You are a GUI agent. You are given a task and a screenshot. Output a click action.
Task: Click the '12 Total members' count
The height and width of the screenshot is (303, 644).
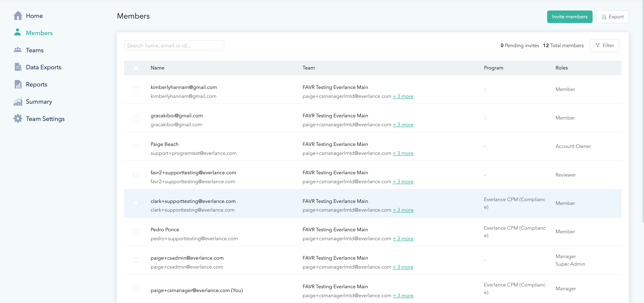[563, 45]
